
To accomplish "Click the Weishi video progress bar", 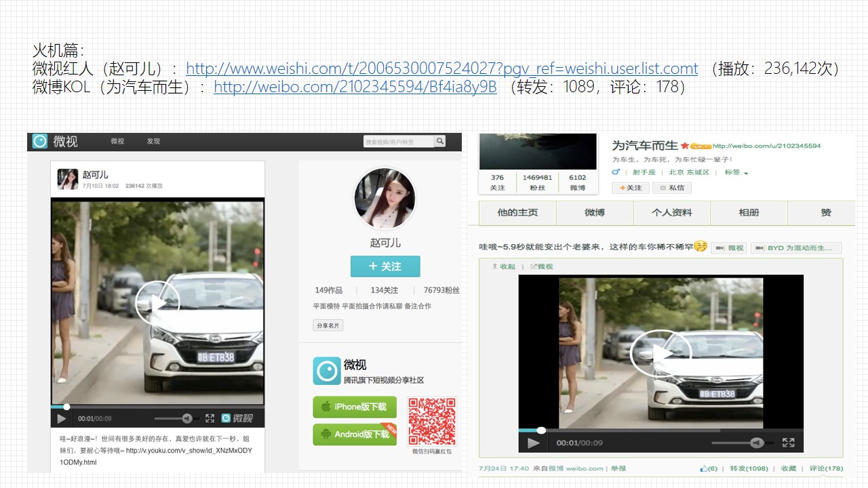I will (x=157, y=407).
